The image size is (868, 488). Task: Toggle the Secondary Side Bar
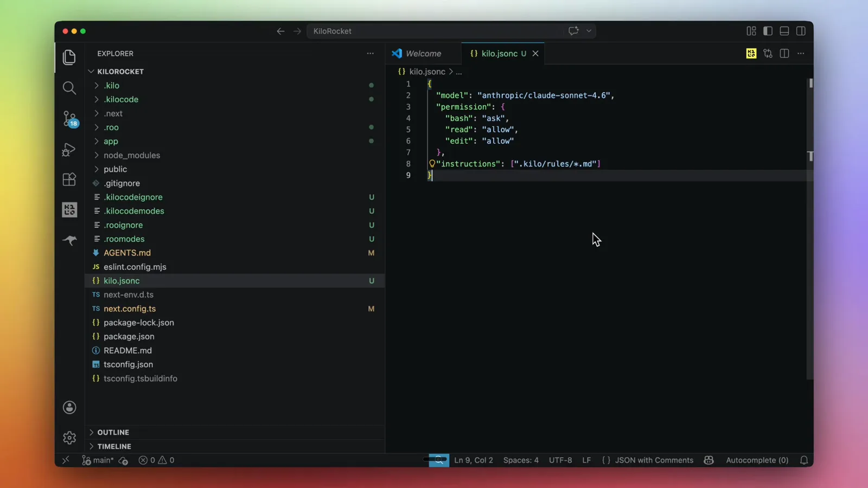point(801,31)
